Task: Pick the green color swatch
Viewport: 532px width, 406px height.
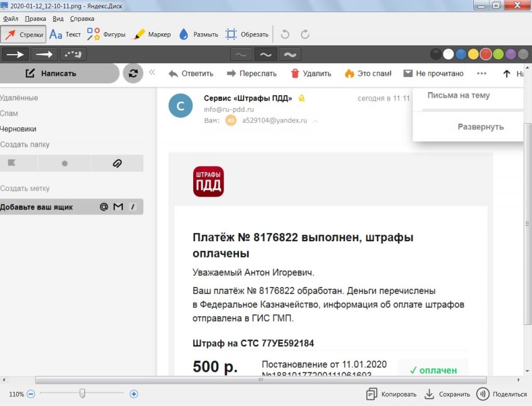Action: pyautogui.click(x=498, y=54)
